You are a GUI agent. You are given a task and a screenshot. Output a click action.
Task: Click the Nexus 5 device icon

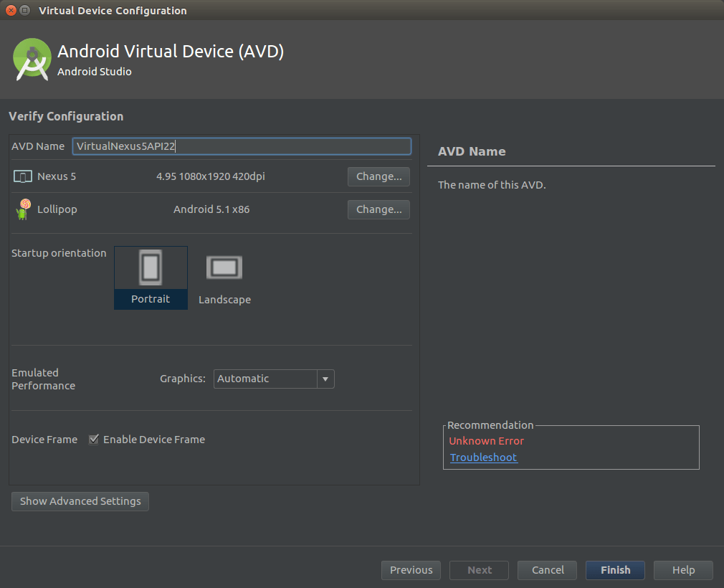point(23,176)
